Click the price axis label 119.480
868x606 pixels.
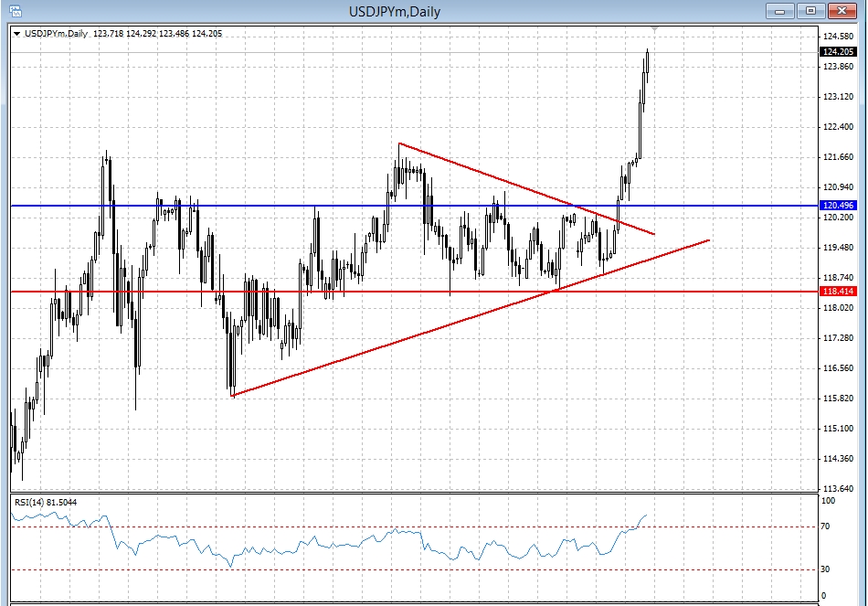838,248
